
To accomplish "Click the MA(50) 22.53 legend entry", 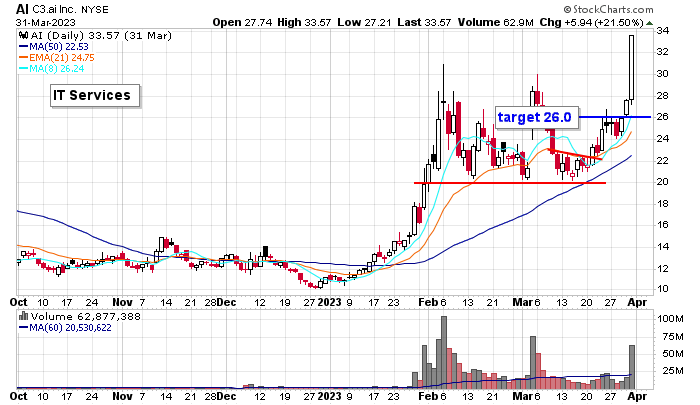I will point(54,47).
